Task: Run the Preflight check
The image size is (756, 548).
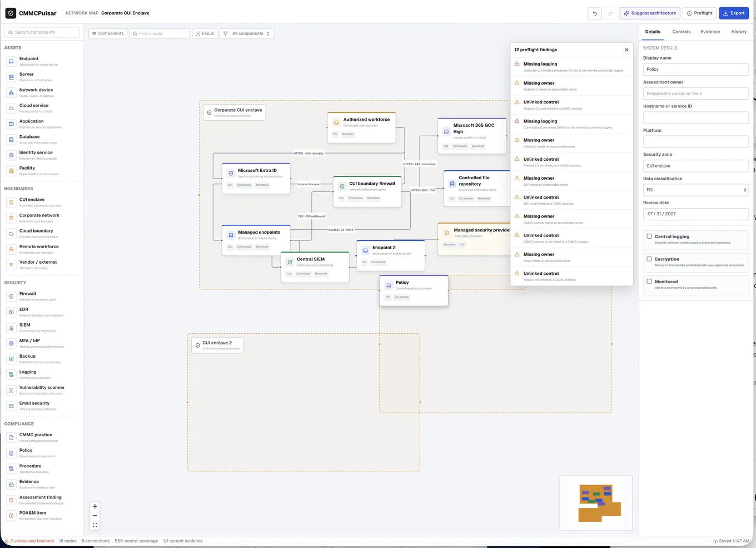Action: pyautogui.click(x=700, y=13)
